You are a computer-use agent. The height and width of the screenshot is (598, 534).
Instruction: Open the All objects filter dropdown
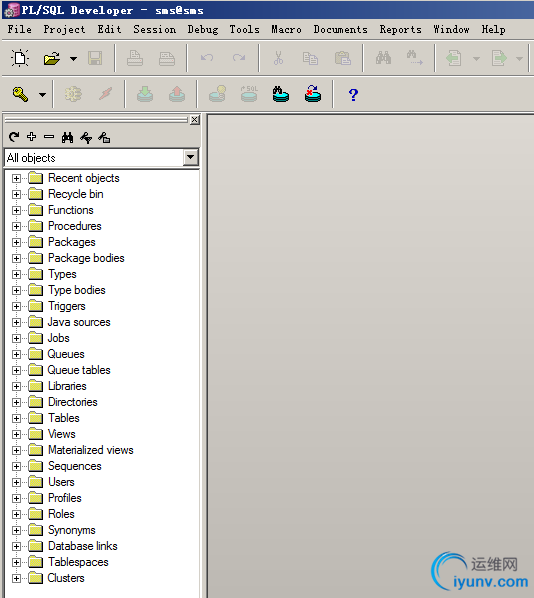point(190,157)
